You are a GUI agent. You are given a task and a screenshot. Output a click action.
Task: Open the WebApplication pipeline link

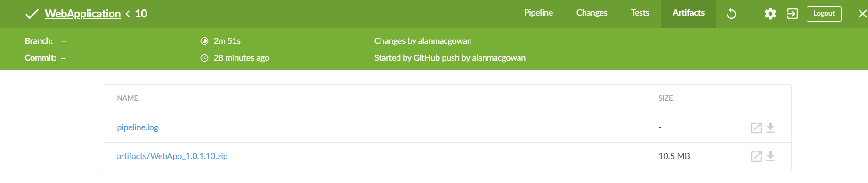click(82, 14)
